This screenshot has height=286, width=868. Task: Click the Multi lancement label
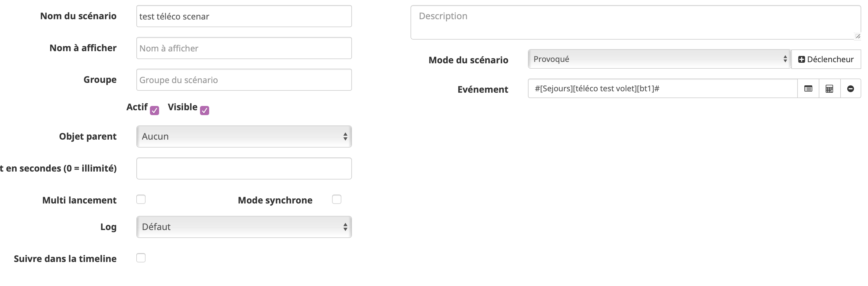pyautogui.click(x=79, y=200)
